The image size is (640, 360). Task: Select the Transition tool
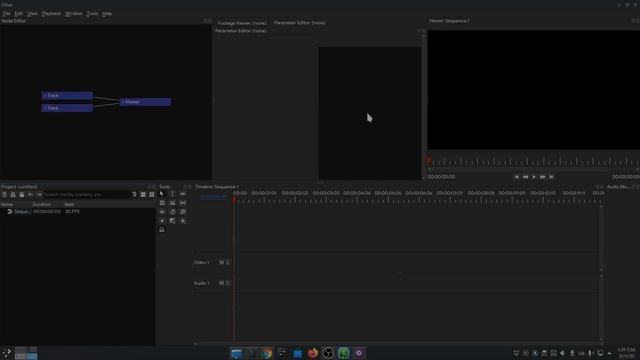click(172, 221)
